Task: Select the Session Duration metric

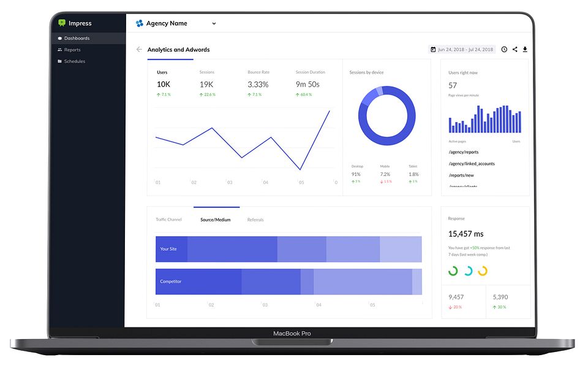Action: pos(310,72)
